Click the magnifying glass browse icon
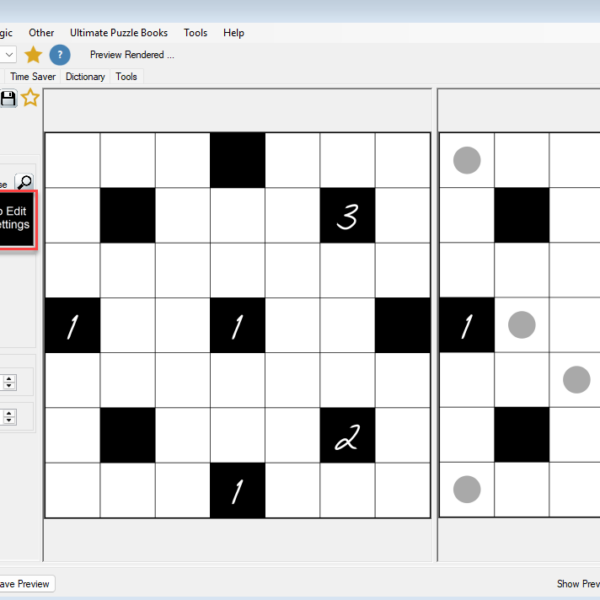600x600 pixels. [x=24, y=182]
